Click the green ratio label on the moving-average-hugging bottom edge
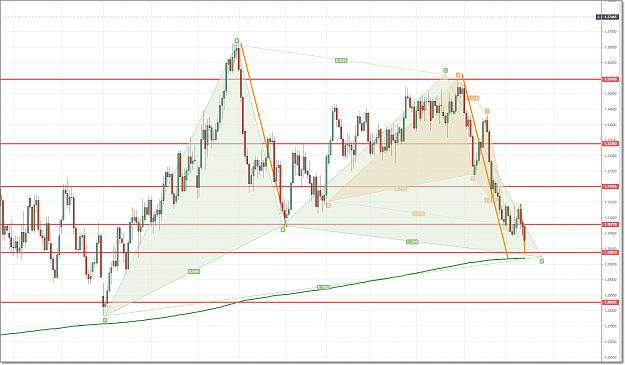Screen dimensions: 625x365 point(323,287)
